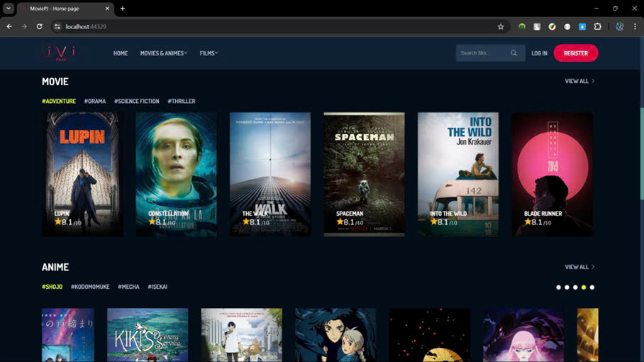This screenshot has height=362, width=644.
Task: Open the Spaceman movie poster
Action: [364, 174]
